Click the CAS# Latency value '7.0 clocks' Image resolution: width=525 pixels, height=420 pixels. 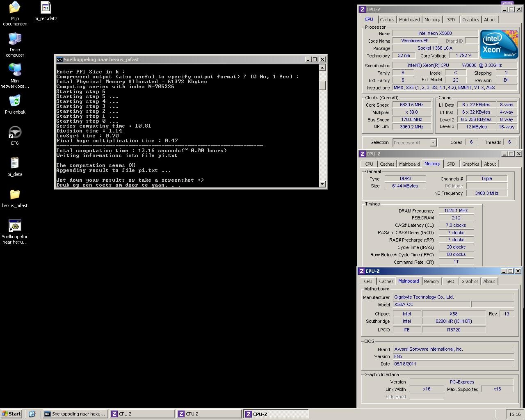tap(456, 225)
